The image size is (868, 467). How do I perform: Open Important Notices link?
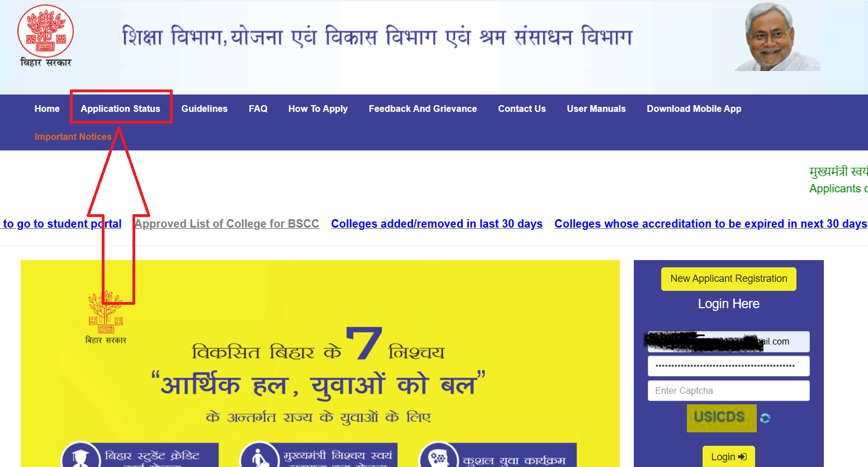pyautogui.click(x=73, y=136)
